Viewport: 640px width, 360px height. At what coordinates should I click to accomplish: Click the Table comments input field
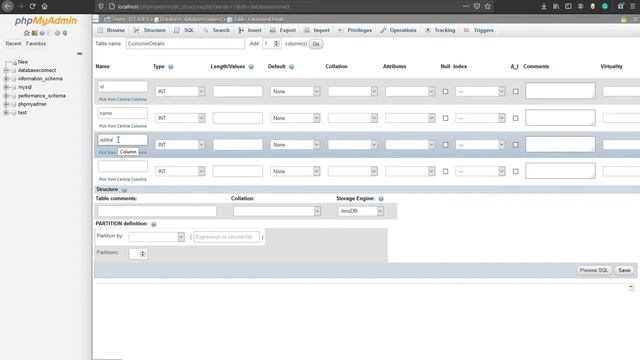tap(157, 211)
